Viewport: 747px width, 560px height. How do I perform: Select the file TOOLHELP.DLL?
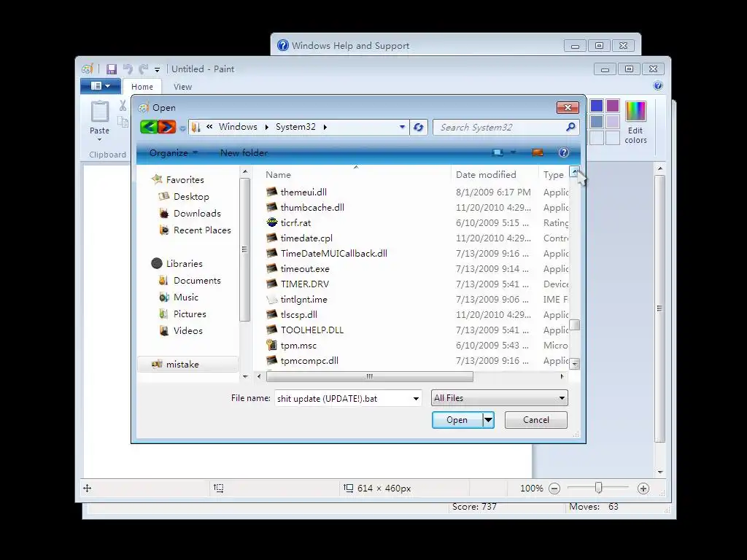[x=312, y=330]
